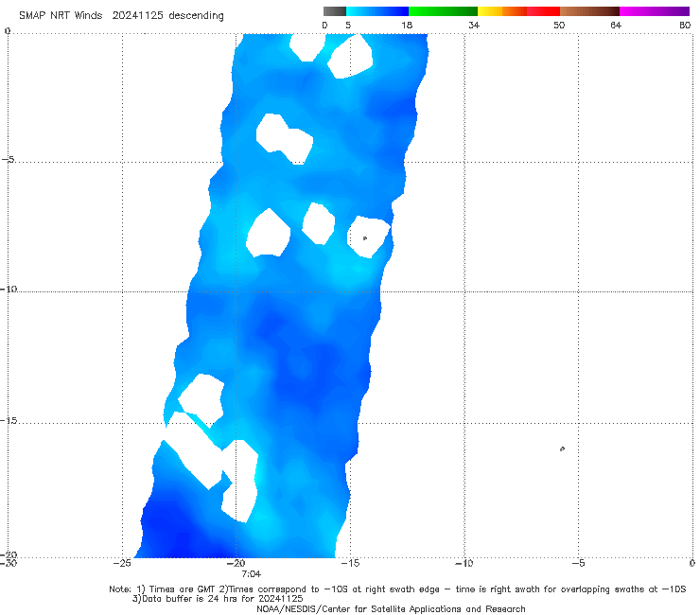Click the latitude axis label "-15"
Image resolution: width=700 pixels, height=615 pixels.
pyautogui.click(x=9, y=420)
